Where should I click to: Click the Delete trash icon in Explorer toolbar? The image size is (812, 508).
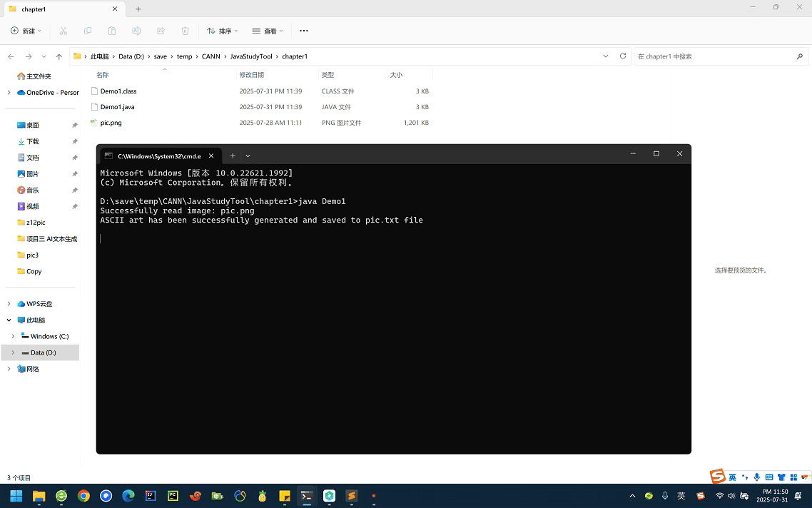point(185,31)
